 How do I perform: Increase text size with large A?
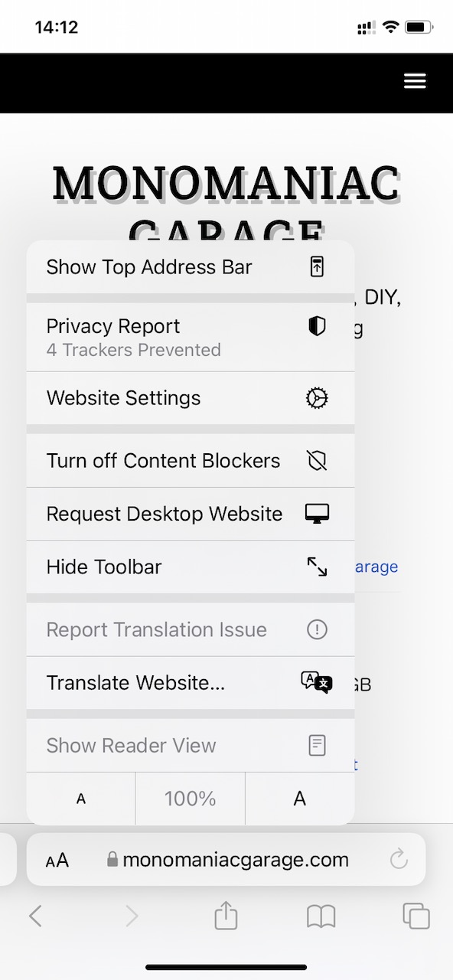(300, 799)
